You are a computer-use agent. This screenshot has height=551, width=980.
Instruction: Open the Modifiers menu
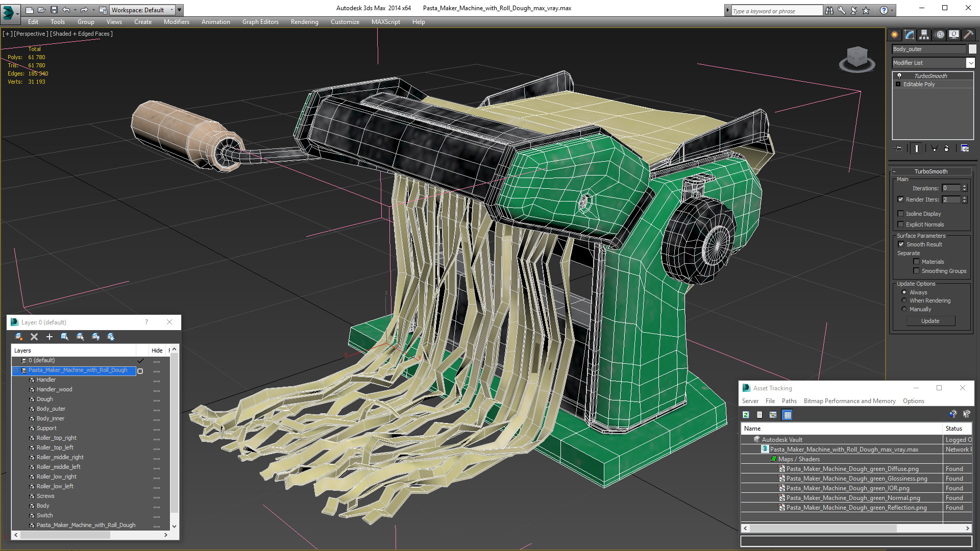[x=176, y=22]
